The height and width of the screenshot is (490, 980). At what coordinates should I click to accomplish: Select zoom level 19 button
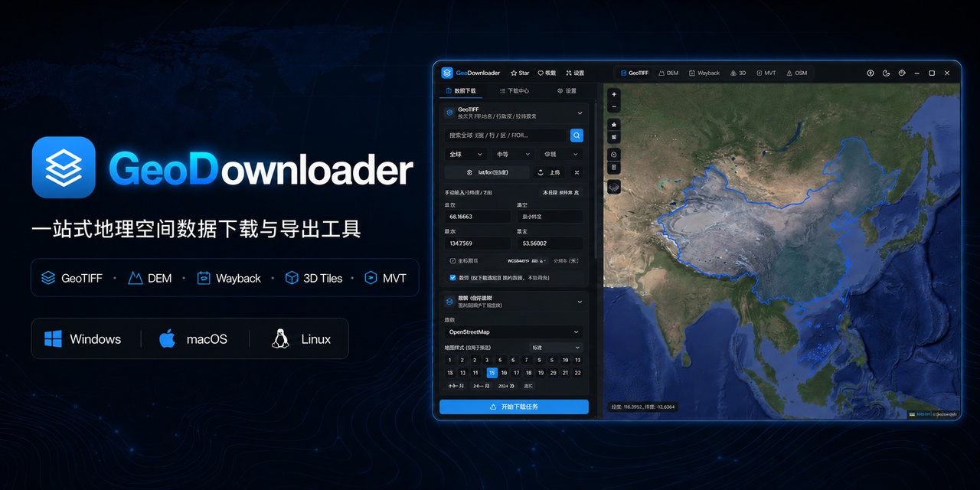pyautogui.click(x=541, y=373)
